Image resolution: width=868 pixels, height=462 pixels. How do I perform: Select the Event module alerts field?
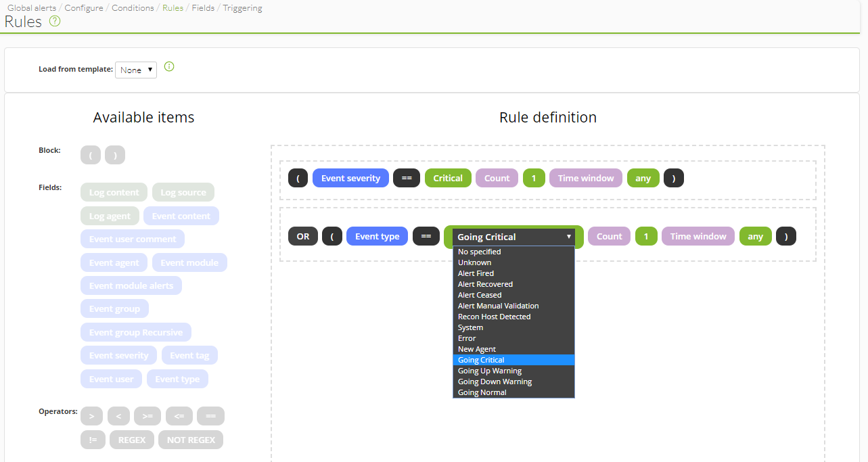(x=131, y=286)
